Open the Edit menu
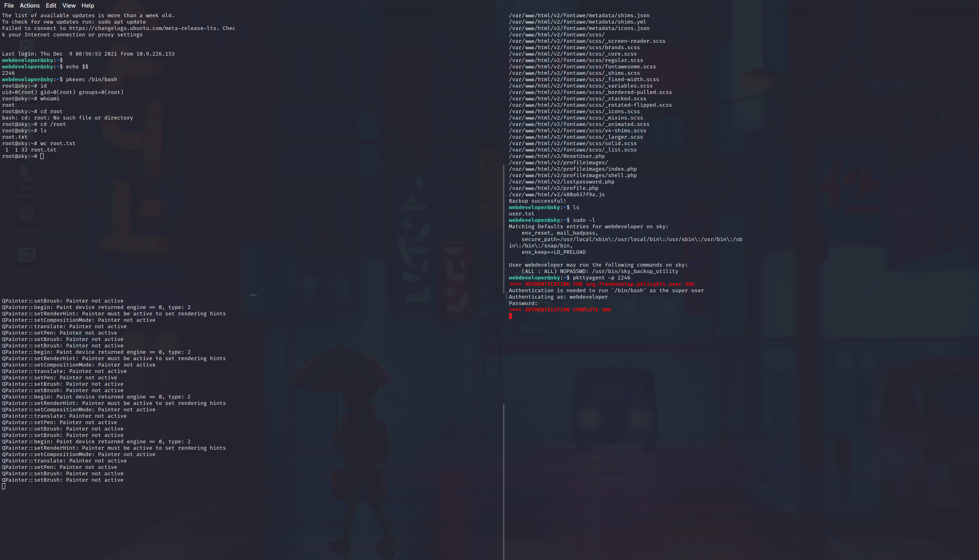Viewport: 979px width, 560px height. [51, 6]
